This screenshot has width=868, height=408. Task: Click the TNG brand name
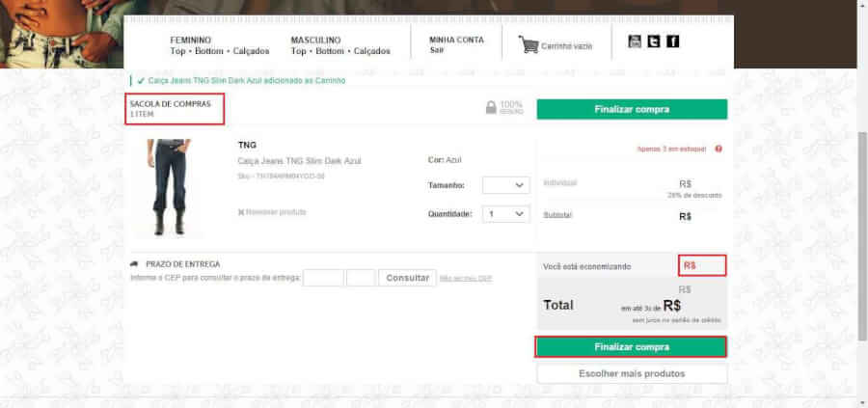pos(247,145)
